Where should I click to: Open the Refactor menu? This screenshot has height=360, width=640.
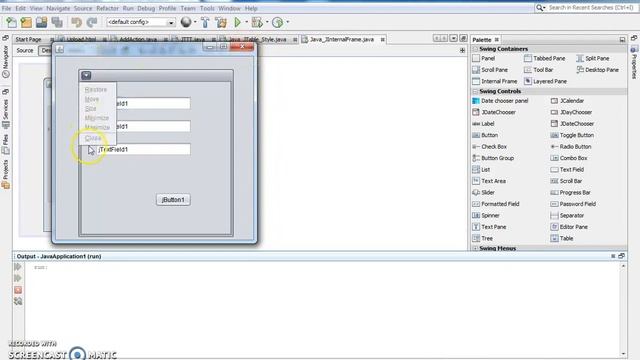coord(107,8)
